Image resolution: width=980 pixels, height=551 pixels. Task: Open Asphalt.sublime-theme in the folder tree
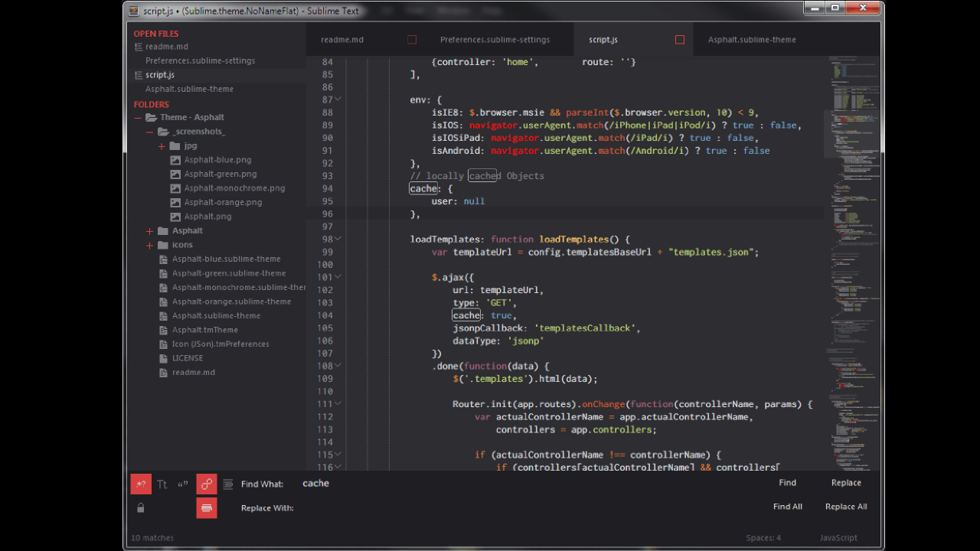pyautogui.click(x=216, y=316)
